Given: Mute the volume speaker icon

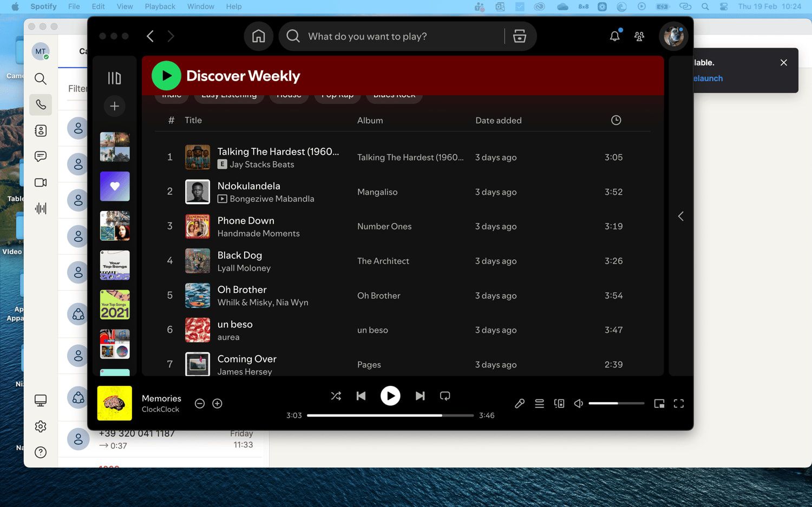Looking at the screenshot, I should (x=578, y=404).
